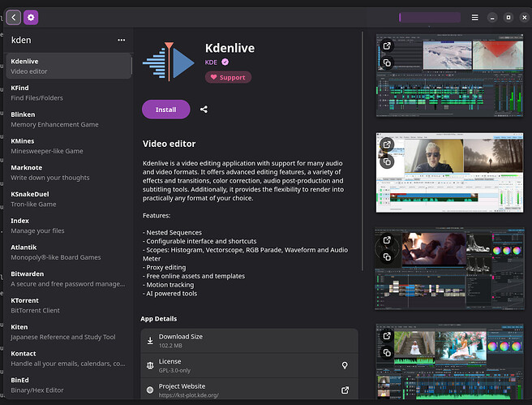
Task: Select Kiten Japanese reference tool
Action: tap(69, 332)
